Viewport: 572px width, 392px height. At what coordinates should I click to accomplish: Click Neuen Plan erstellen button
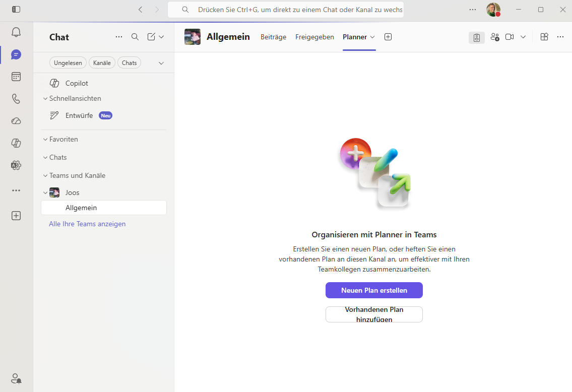click(x=374, y=290)
